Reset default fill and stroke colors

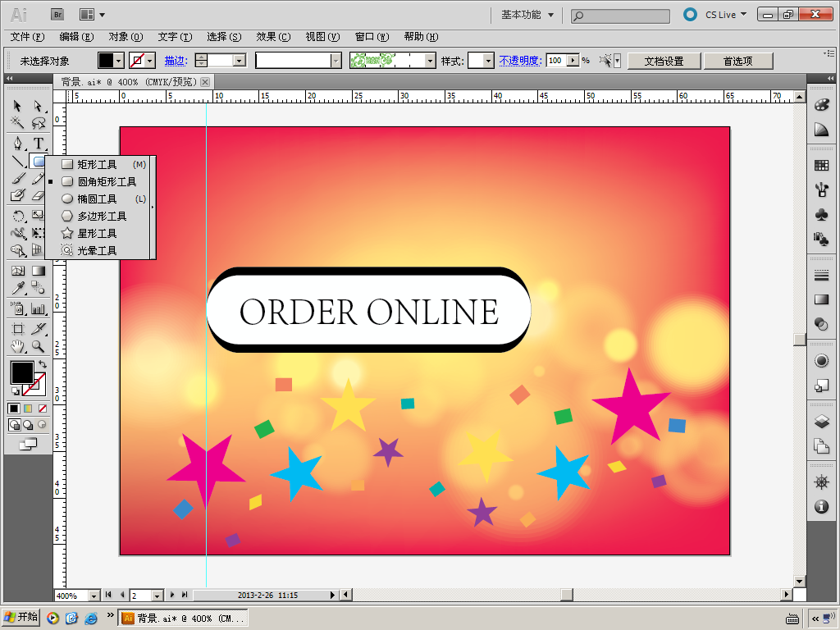click(x=16, y=391)
